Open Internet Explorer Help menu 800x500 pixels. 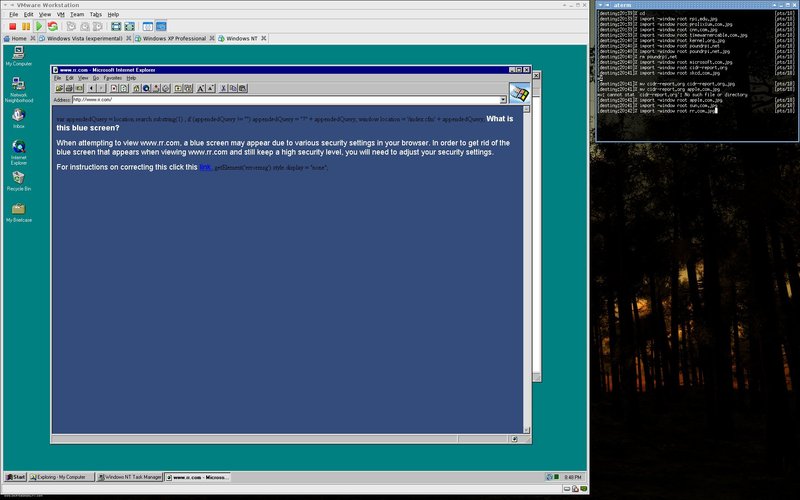pos(131,78)
